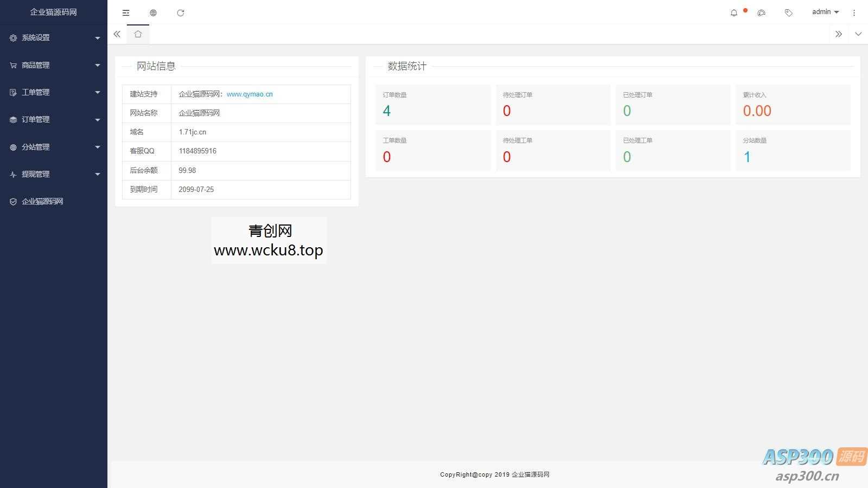Image resolution: width=868 pixels, height=488 pixels.
Task: Expand the 订单管理 sidebar menu
Action: click(x=54, y=119)
